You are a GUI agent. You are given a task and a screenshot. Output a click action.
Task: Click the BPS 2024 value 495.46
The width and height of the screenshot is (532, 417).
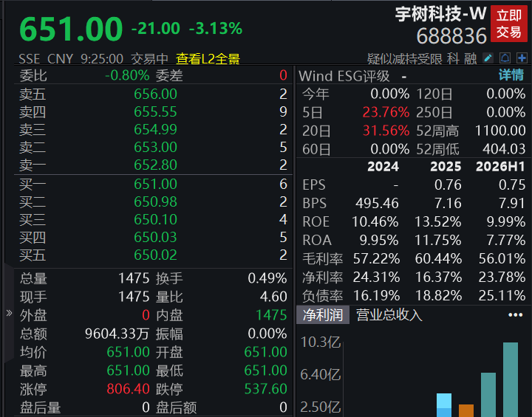click(x=377, y=203)
